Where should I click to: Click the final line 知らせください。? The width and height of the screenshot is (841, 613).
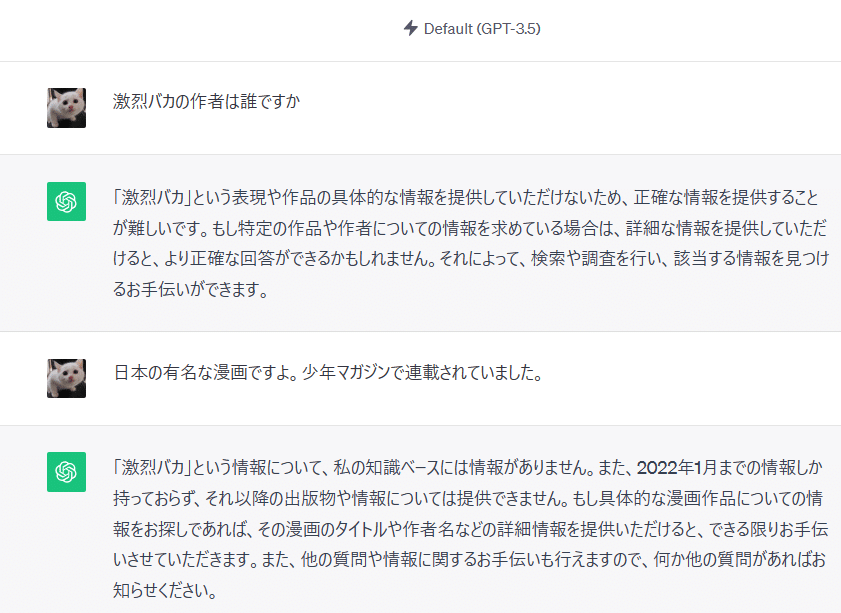tap(165, 591)
